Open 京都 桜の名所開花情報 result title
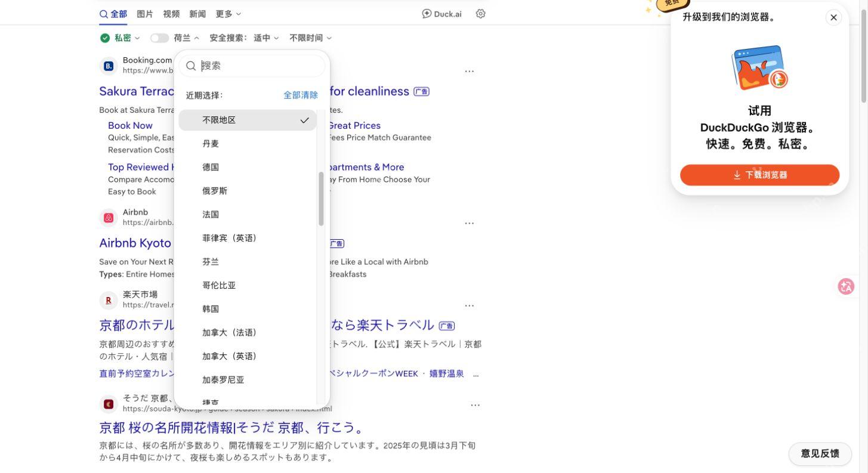The height and width of the screenshot is (473, 868). (231, 428)
